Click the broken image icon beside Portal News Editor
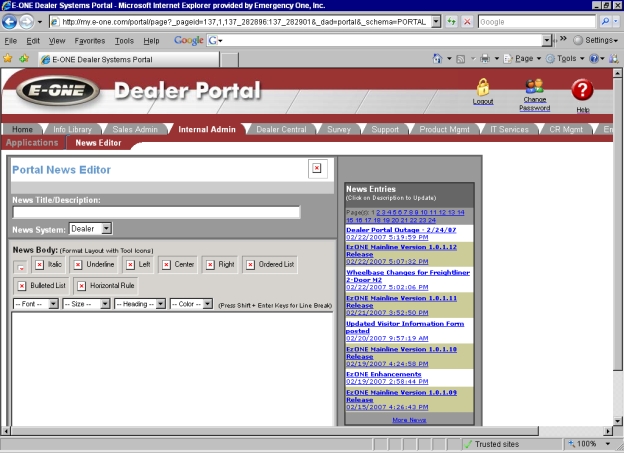The image size is (624, 453). 317,168
